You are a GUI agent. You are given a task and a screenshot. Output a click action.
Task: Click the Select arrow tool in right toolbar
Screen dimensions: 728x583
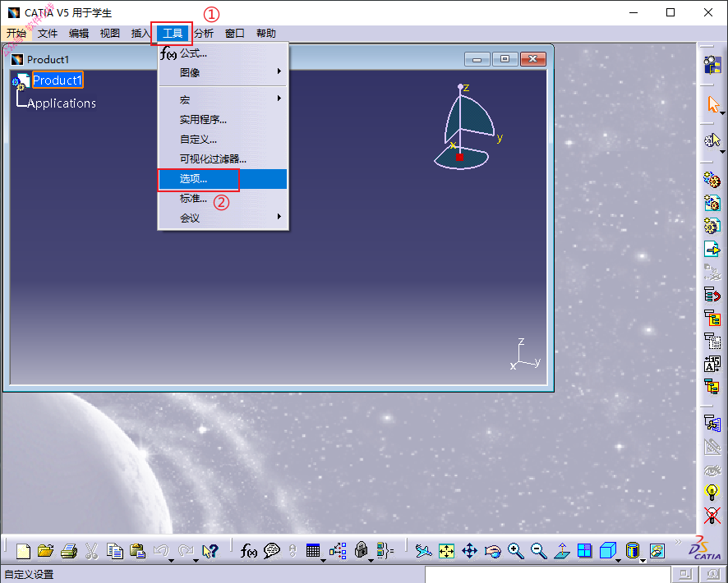[712, 104]
